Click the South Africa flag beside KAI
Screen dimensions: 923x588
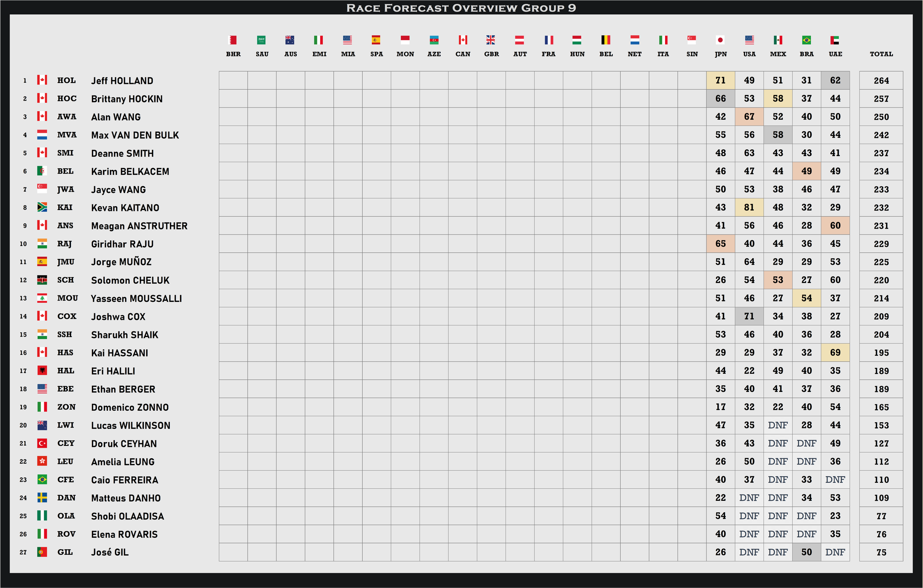coord(42,207)
